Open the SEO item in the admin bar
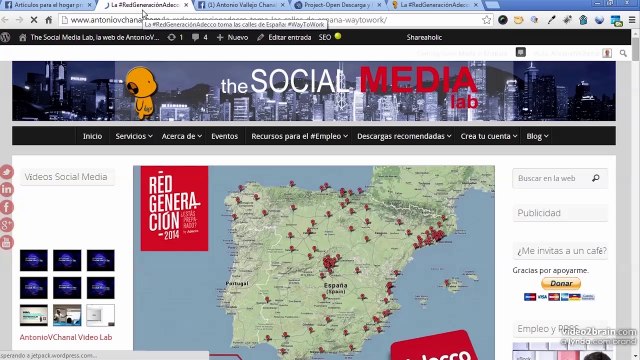Screen dimensions: 640x360 tap(330, 37)
